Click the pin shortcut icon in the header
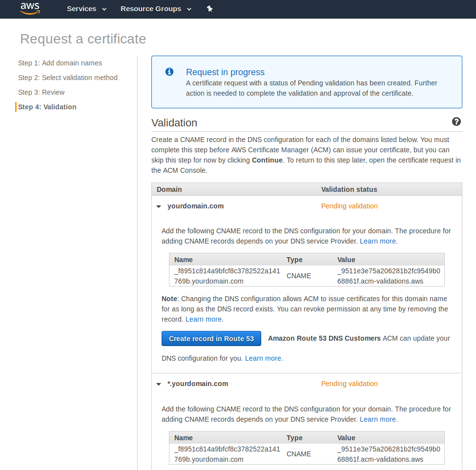Image resolution: width=476 pixels, height=470 pixels. pyautogui.click(x=210, y=9)
